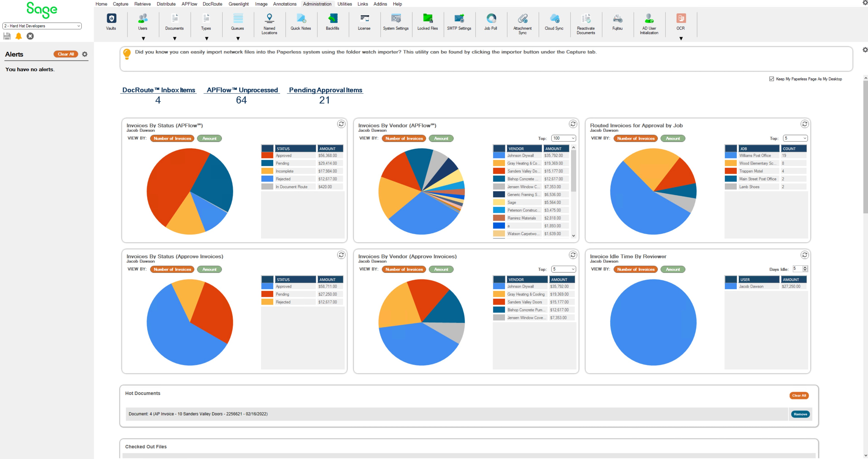Open System Settings

click(x=396, y=22)
